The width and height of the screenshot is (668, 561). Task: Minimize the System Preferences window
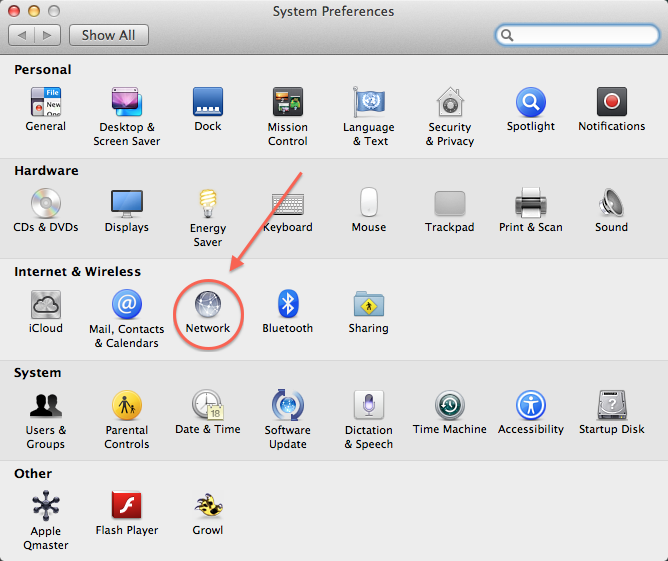[34, 11]
